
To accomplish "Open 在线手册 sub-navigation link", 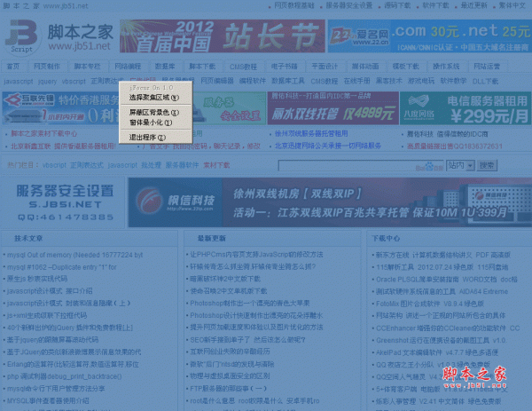I will pos(357,81).
